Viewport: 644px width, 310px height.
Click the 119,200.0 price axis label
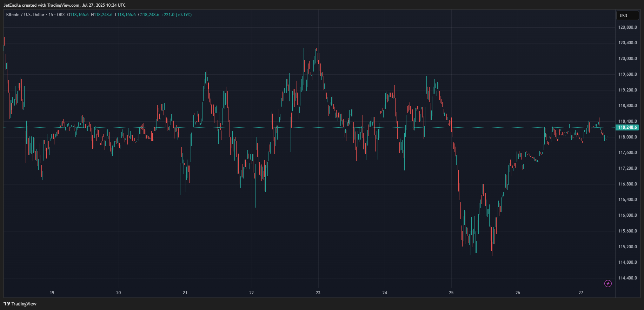click(x=628, y=90)
